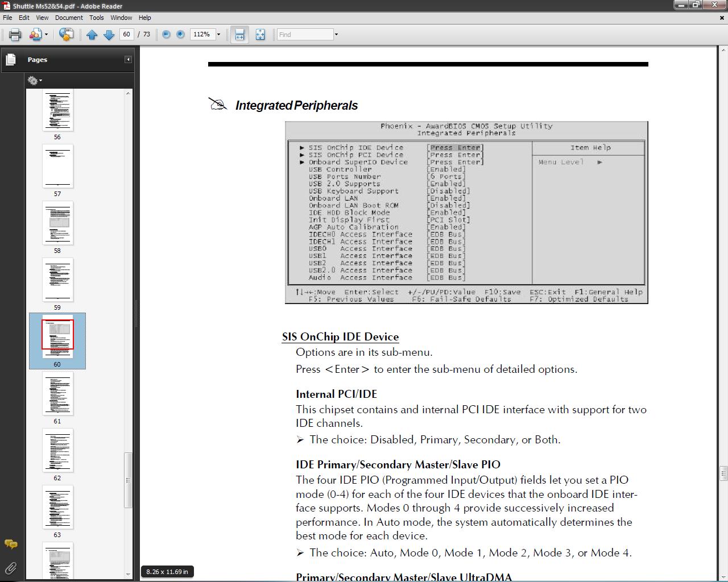Click the page number field
This screenshot has width=728, height=582.
click(x=126, y=35)
